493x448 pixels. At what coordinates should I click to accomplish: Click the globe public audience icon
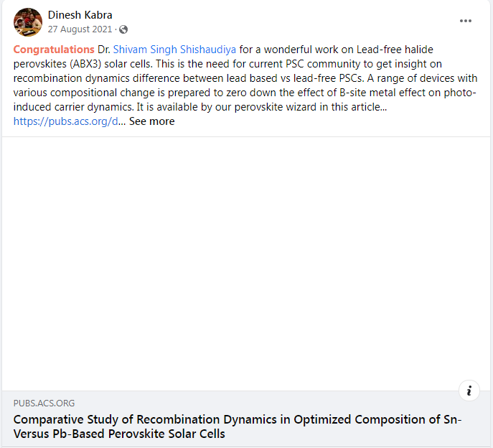[x=123, y=29]
